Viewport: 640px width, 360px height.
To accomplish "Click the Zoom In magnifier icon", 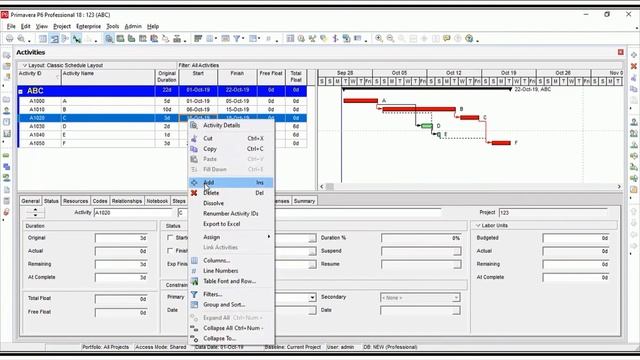I will click(379, 39).
